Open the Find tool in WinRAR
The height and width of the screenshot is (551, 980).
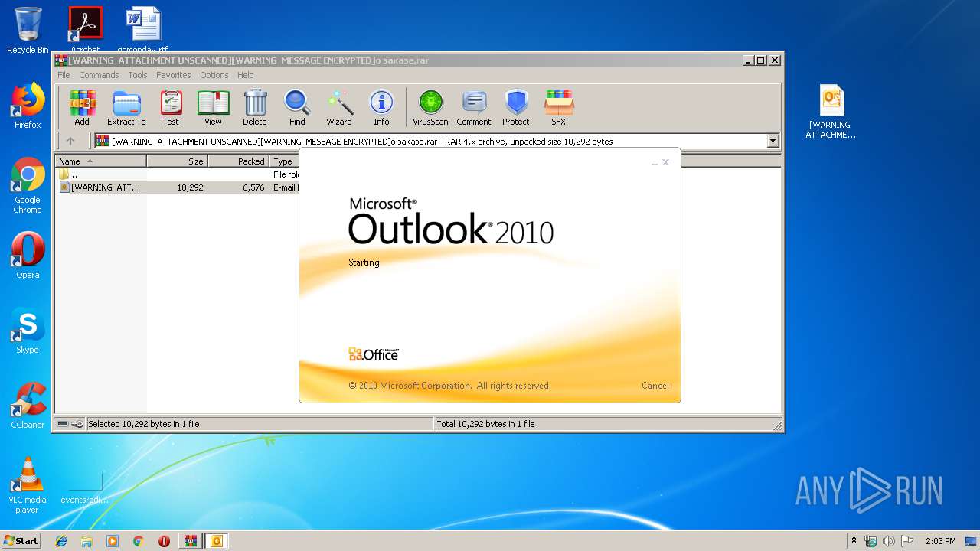[297, 108]
